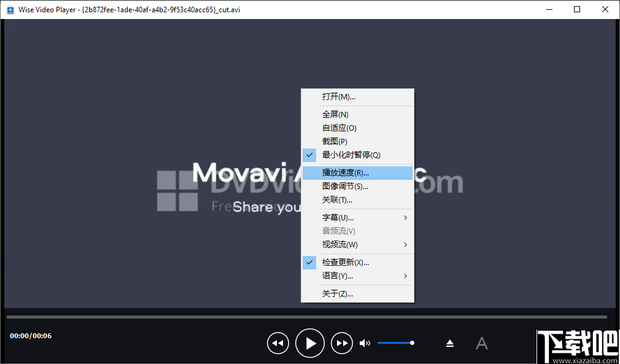
Task: Adjust the volume slider handle
Action: coord(412,343)
